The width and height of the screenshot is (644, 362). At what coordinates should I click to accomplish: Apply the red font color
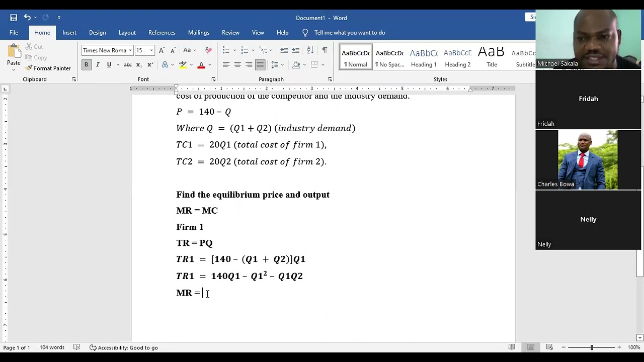click(201, 65)
